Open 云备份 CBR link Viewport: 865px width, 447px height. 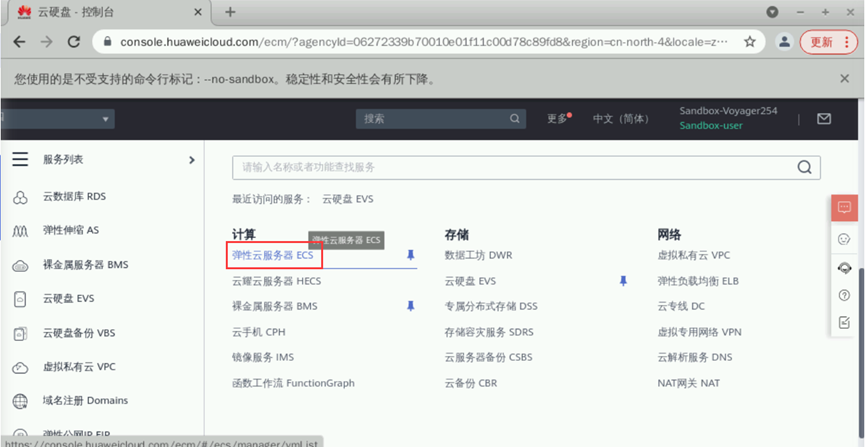(471, 383)
